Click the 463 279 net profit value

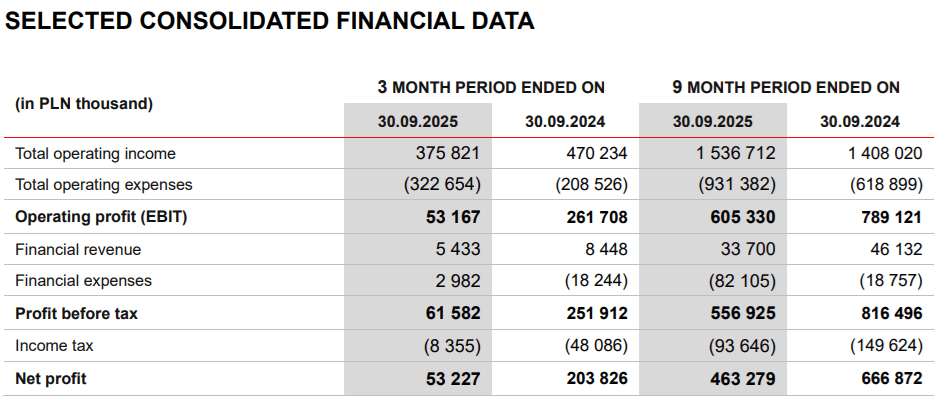pos(741,379)
